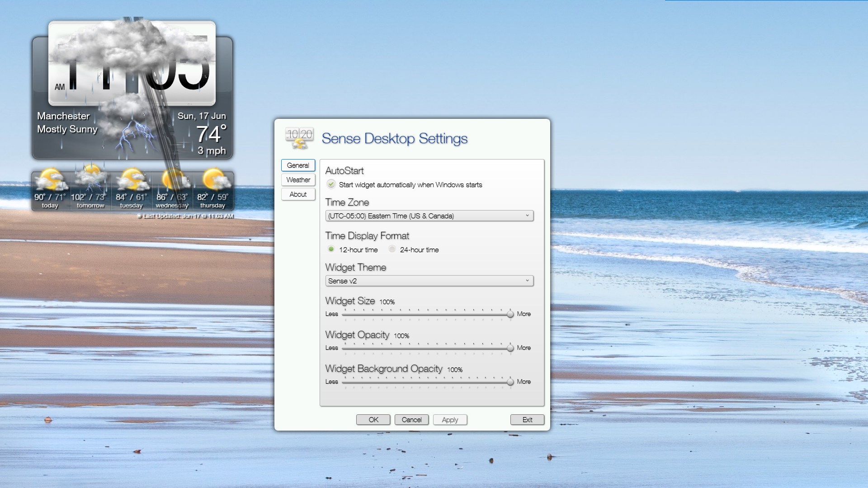868x488 pixels.
Task: Click the Time Zone dropdown chevron arrow
Action: coord(528,216)
